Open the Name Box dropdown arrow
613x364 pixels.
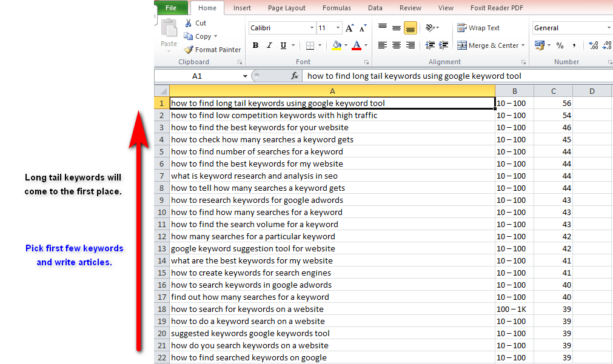(x=245, y=76)
